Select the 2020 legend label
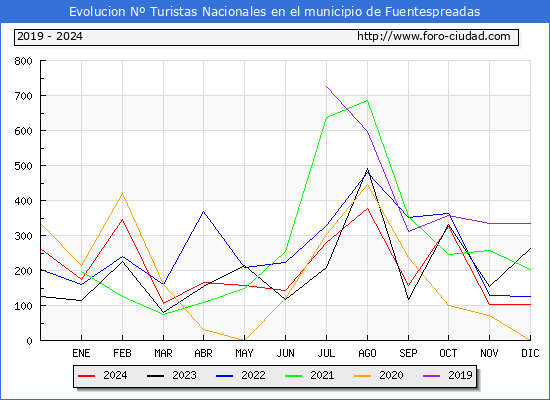 click(x=391, y=375)
